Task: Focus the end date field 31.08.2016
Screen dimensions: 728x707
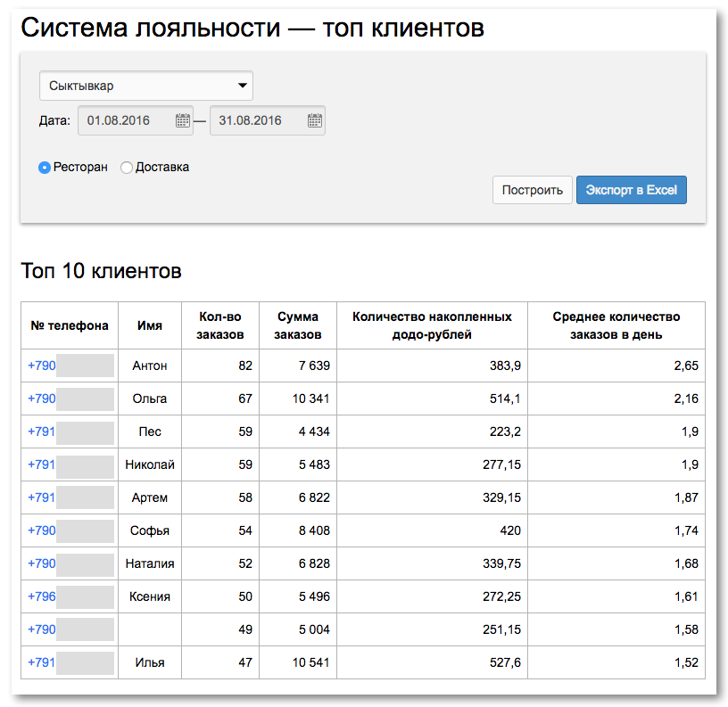Action: click(x=268, y=120)
